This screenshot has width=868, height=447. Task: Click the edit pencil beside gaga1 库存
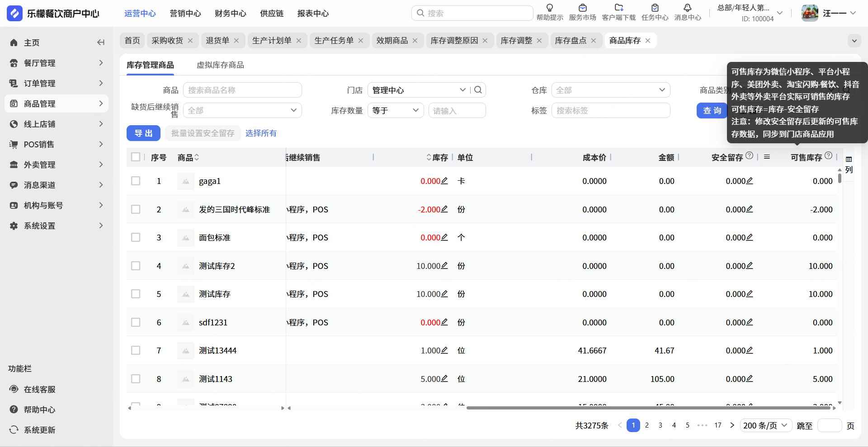444,181
